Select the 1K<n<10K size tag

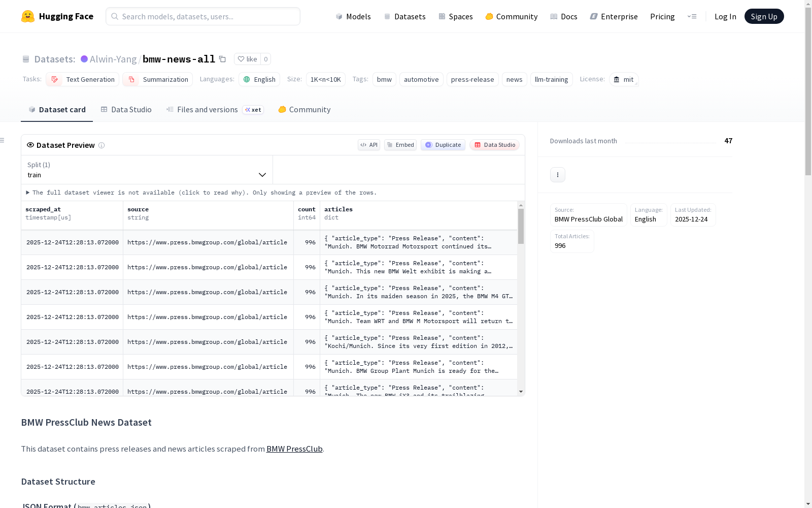tap(326, 79)
